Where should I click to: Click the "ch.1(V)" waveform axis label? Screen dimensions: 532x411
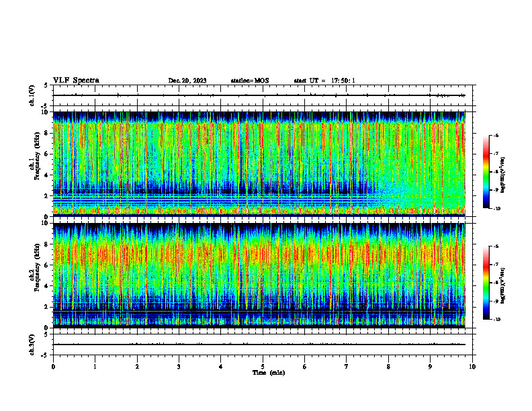point(32,95)
